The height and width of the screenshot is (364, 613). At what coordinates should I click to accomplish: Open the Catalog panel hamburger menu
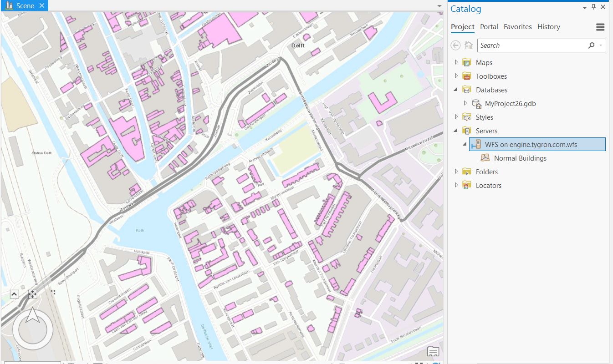600,27
